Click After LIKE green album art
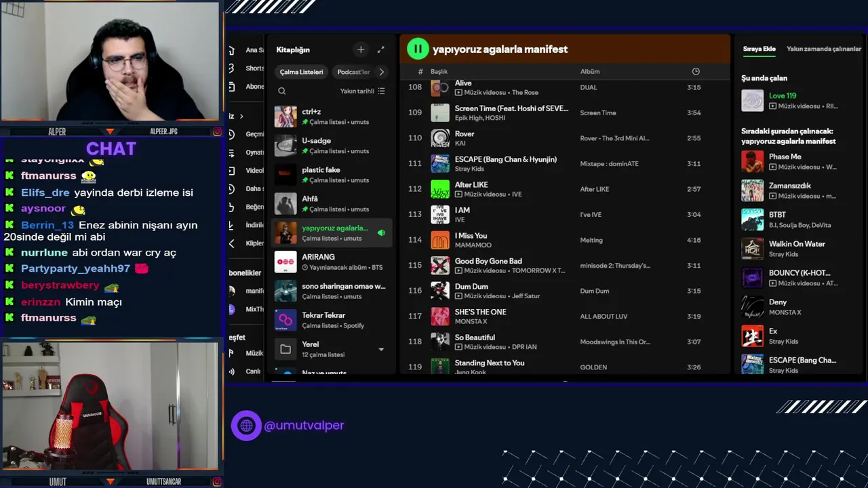 coord(440,189)
